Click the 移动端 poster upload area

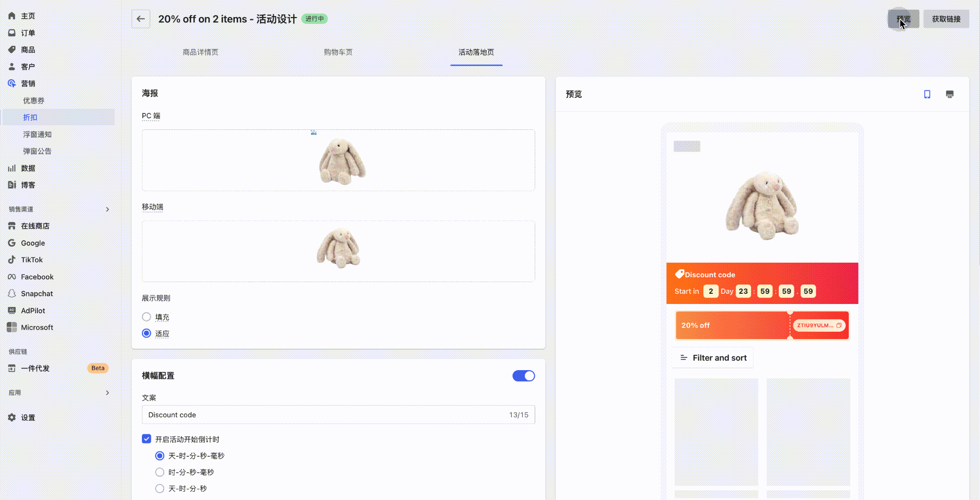click(x=338, y=251)
